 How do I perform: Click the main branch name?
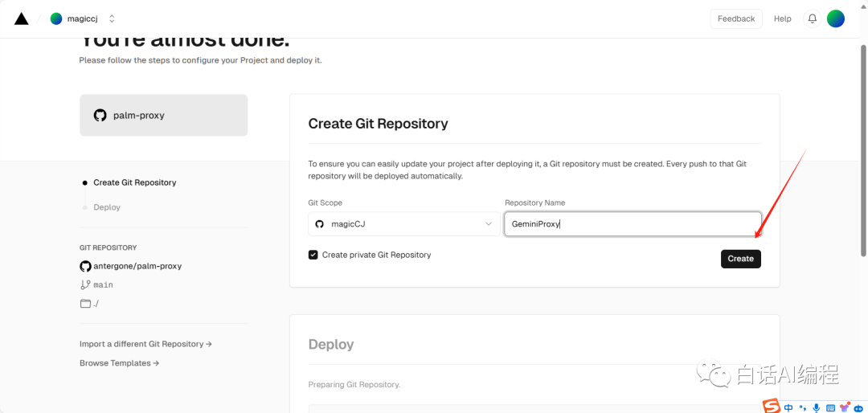pyautogui.click(x=103, y=284)
